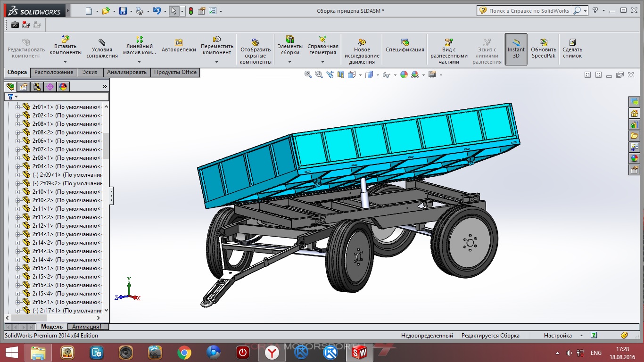Image resolution: width=644 pixels, height=362 pixels.
Task: Open the FeatureManager design tree tab
Action: tap(10, 87)
